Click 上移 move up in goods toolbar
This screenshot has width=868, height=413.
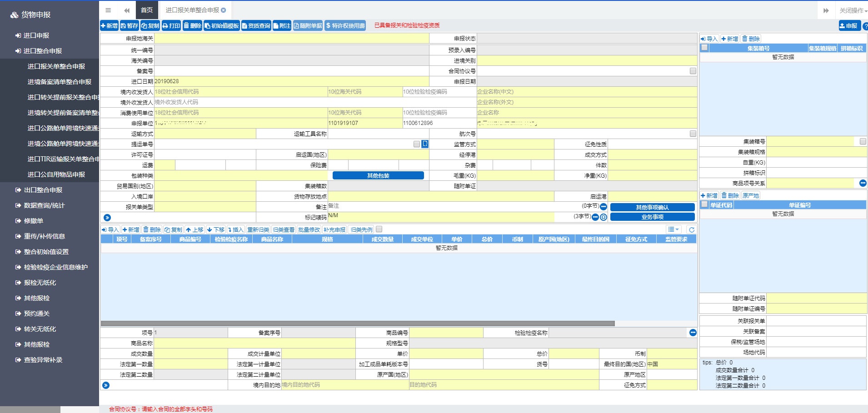point(194,229)
